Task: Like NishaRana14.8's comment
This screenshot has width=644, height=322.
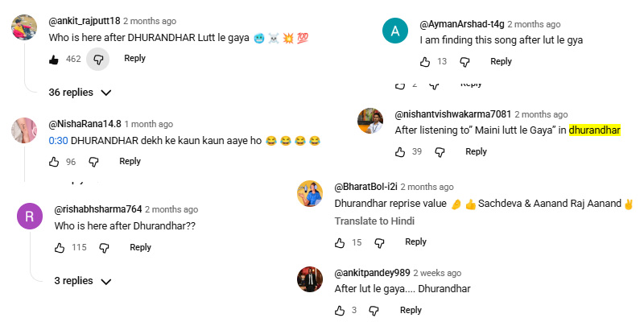Action: 55,162
